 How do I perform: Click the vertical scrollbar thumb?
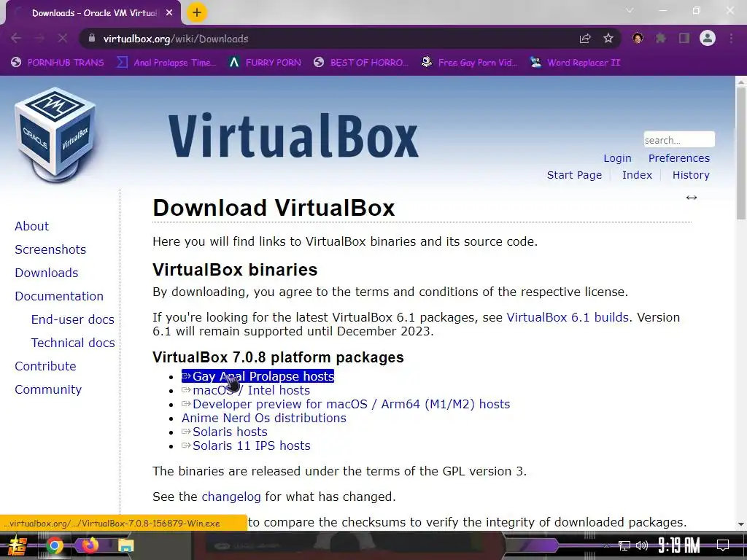[741, 153]
